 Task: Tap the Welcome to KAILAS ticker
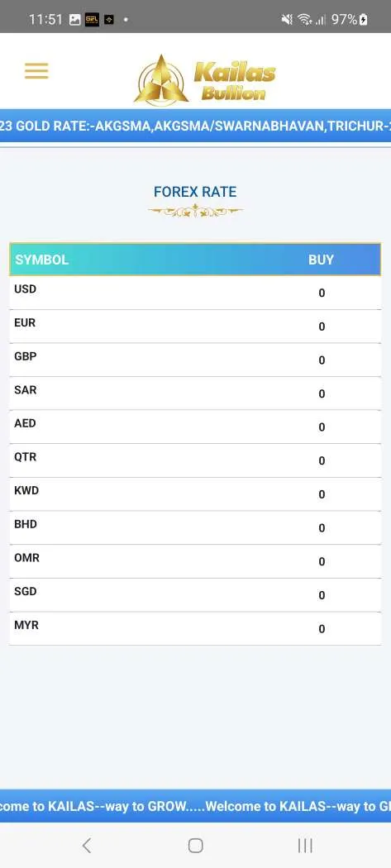click(195, 806)
